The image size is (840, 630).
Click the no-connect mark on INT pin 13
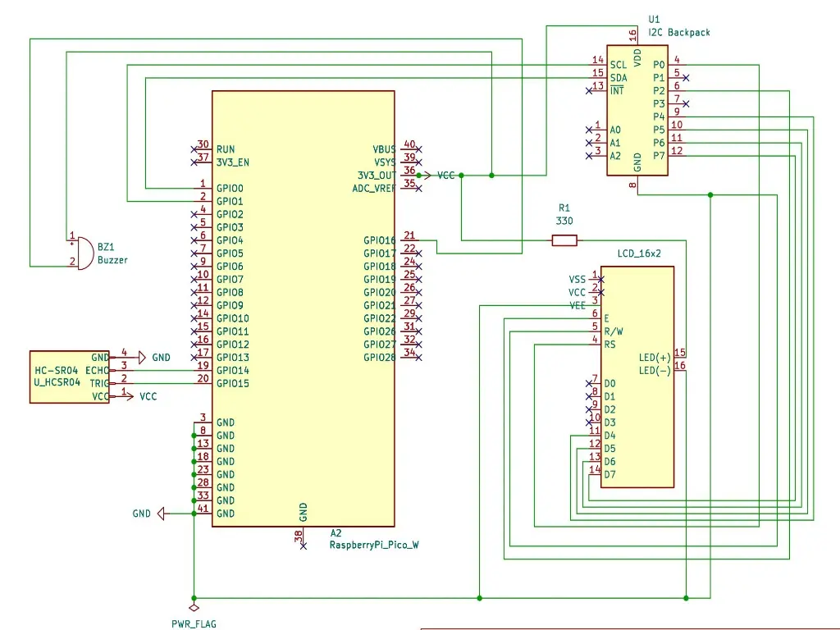589,91
